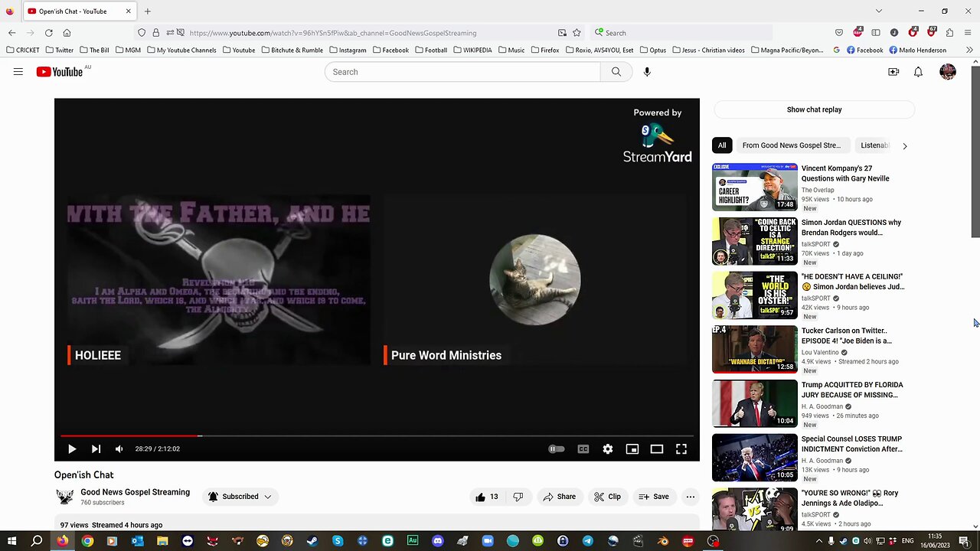Open the CRICKET bookmarks folder
The image size is (980, 551).
(22, 50)
